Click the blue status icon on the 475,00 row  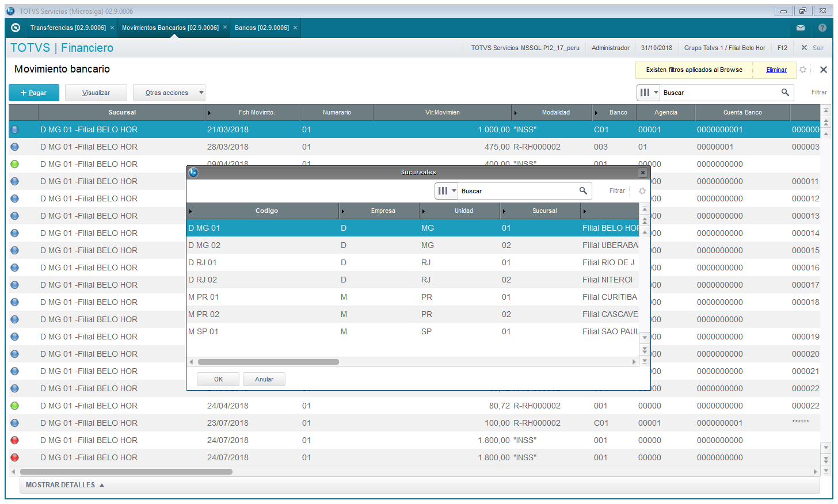pyautogui.click(x=15, y=147)
